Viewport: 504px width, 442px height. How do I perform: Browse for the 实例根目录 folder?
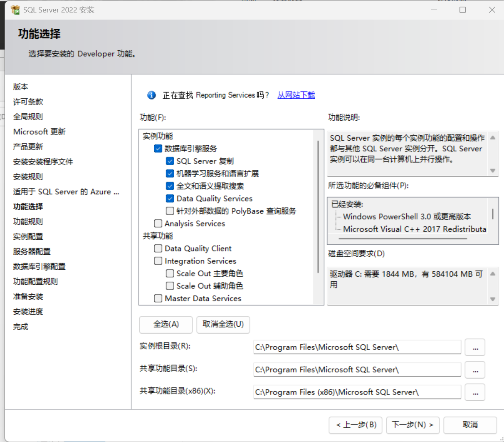coord(475,348)
